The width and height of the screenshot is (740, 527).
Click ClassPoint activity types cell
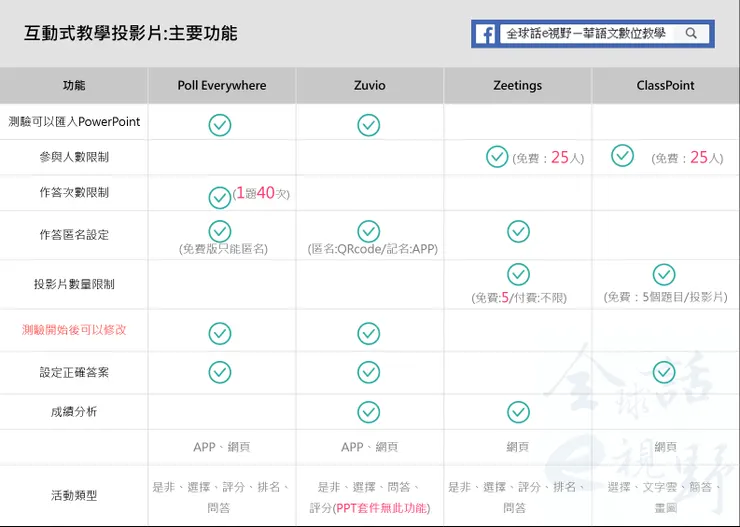coord(665,497)
